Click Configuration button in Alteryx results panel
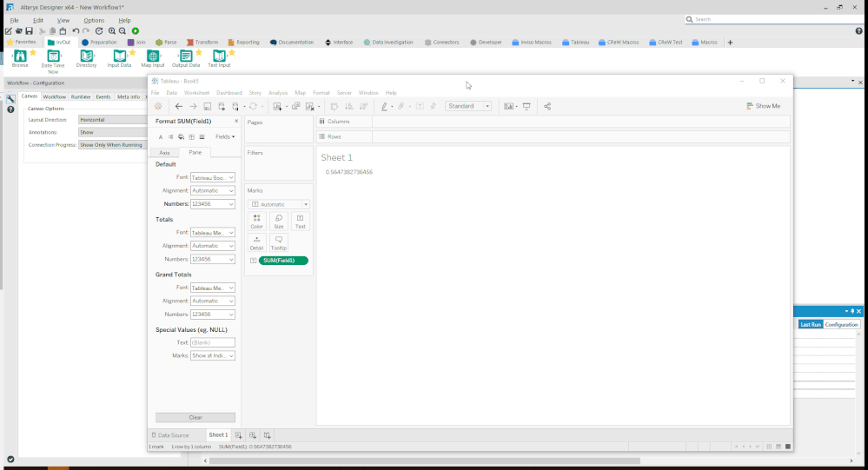Image resolution: width=868 pixels, height=470 pixels. pos(841,325)
